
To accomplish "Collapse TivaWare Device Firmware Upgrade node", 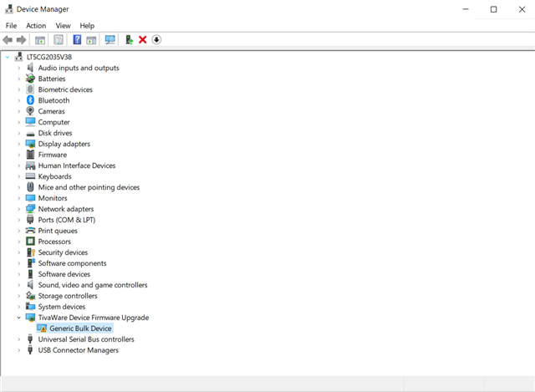I will [x=19, y=318].
